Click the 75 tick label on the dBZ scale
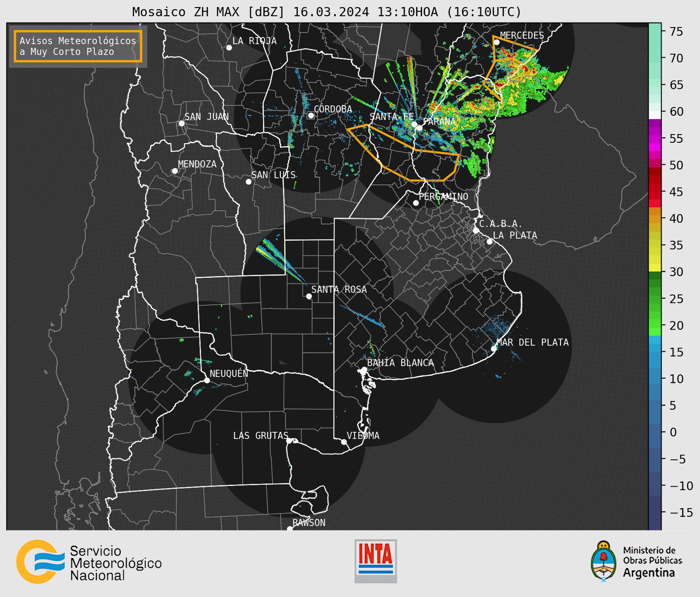This screenshot has width=700, height=597. [x=676, y=32]
